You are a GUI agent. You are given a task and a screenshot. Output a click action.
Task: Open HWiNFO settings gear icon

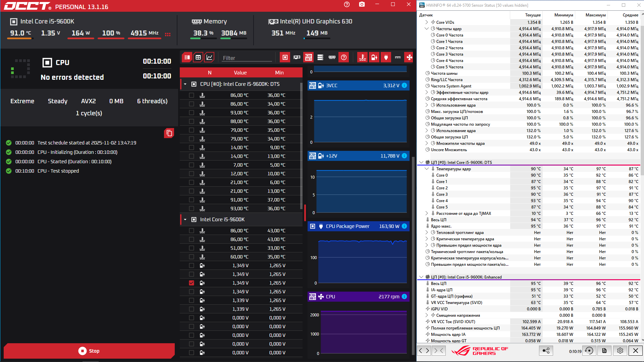coord(620,351)
